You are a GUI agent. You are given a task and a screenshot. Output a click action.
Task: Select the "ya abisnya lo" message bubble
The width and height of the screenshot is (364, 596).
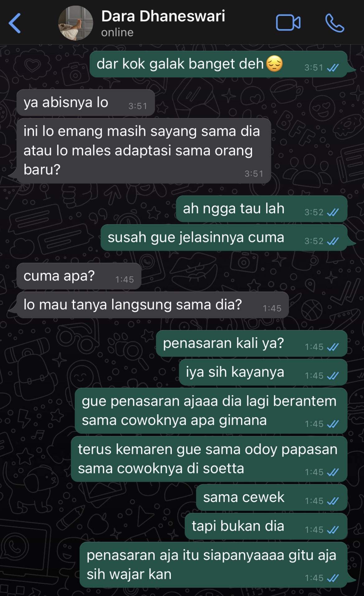(x=86, y=103)
